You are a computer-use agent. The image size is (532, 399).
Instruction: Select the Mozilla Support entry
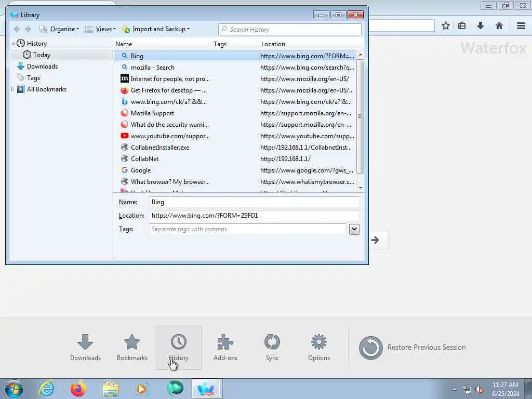pyautogui.click(x=234, y=113)
